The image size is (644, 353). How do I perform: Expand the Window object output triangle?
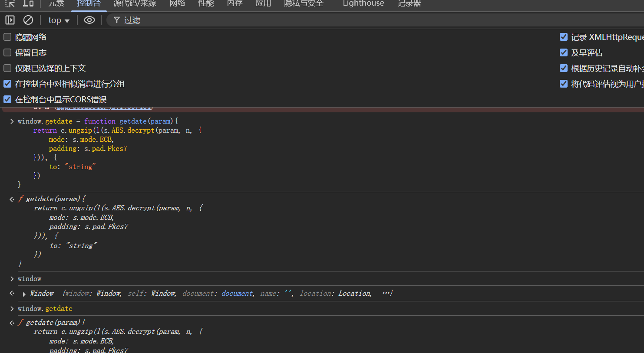(24, 294)
